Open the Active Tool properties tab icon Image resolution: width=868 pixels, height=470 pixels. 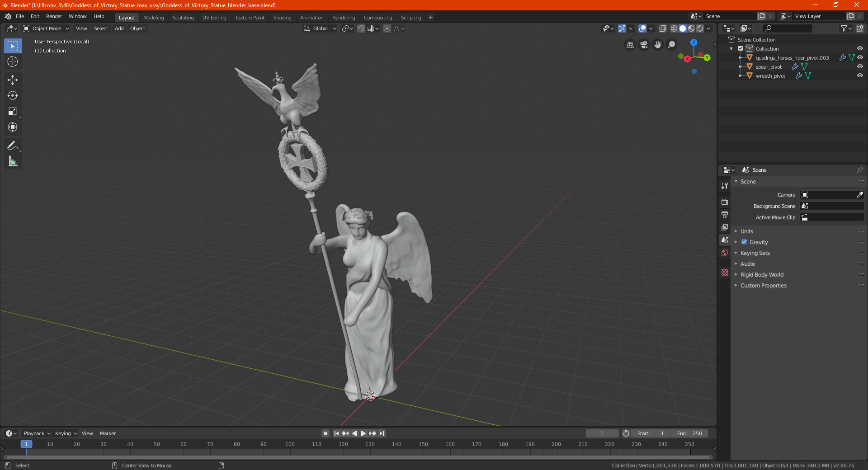point(725,185)
